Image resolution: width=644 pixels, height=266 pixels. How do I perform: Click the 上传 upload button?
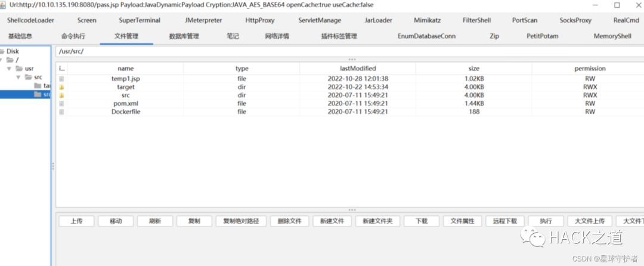(76, 221)
